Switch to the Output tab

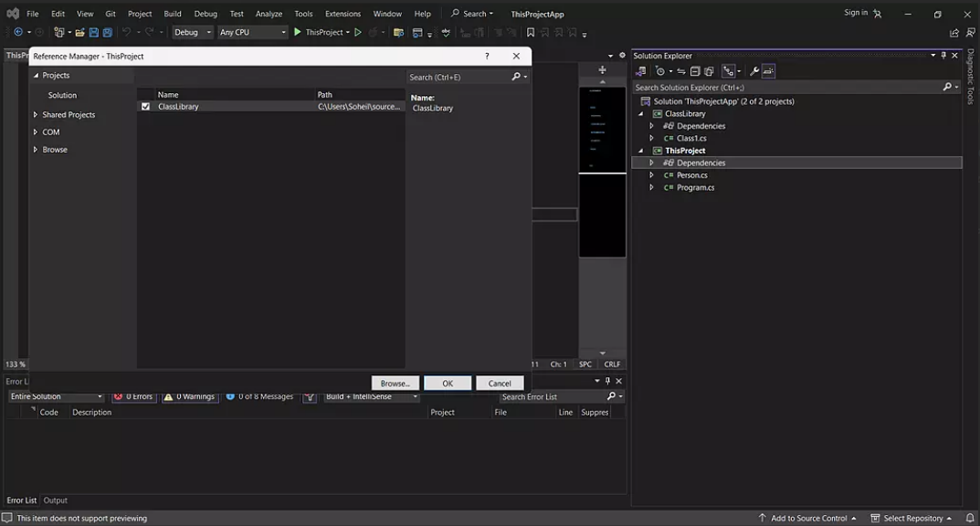point(56,500)
